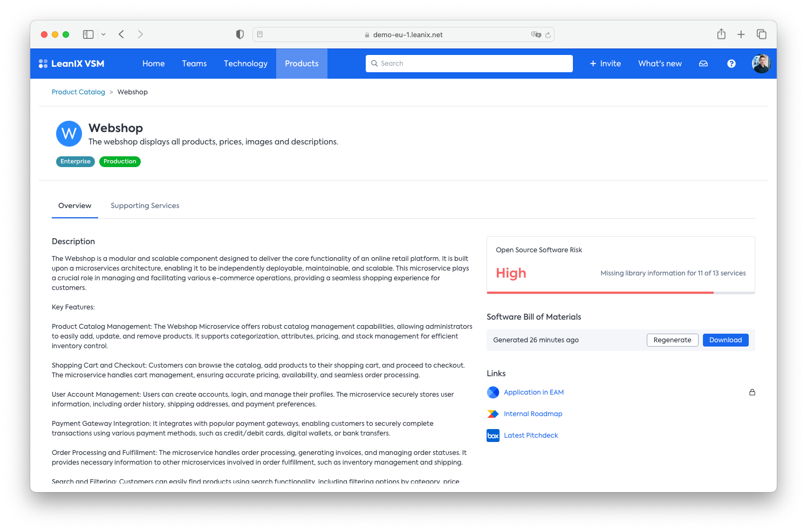Expand the Safari sidebar dropdown chevron

tap(104, 34)
